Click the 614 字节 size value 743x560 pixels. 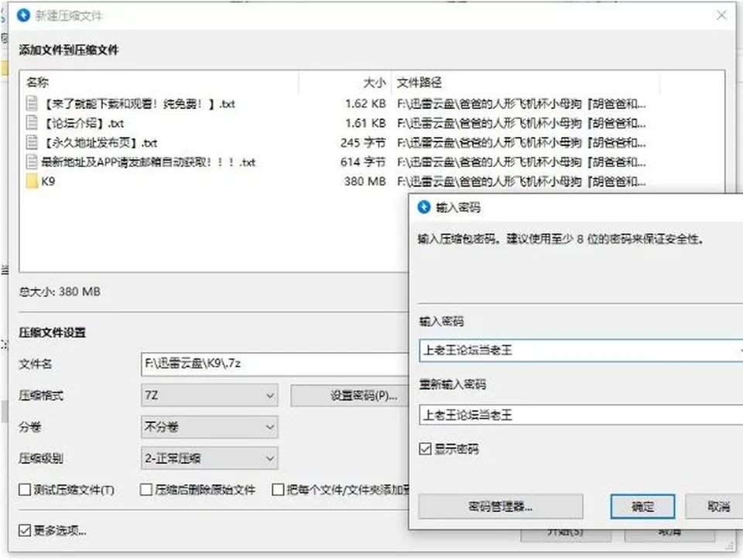[x=363, y=162]
